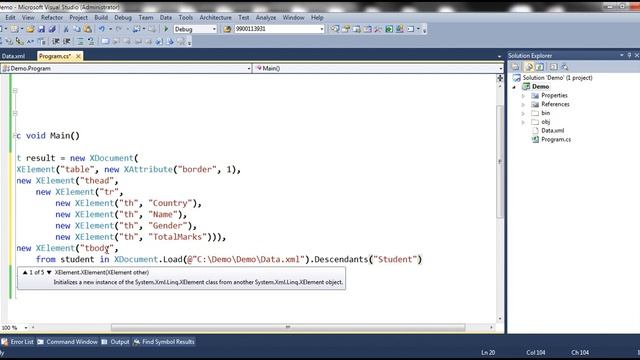Click the Decrease Indent toolbar icon

(x=56, y=41)
